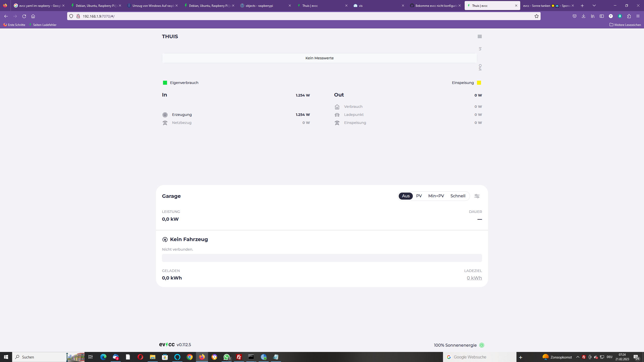Go to Firefox home page
This screenshot has height=362, width=644.
pos(33,16)
